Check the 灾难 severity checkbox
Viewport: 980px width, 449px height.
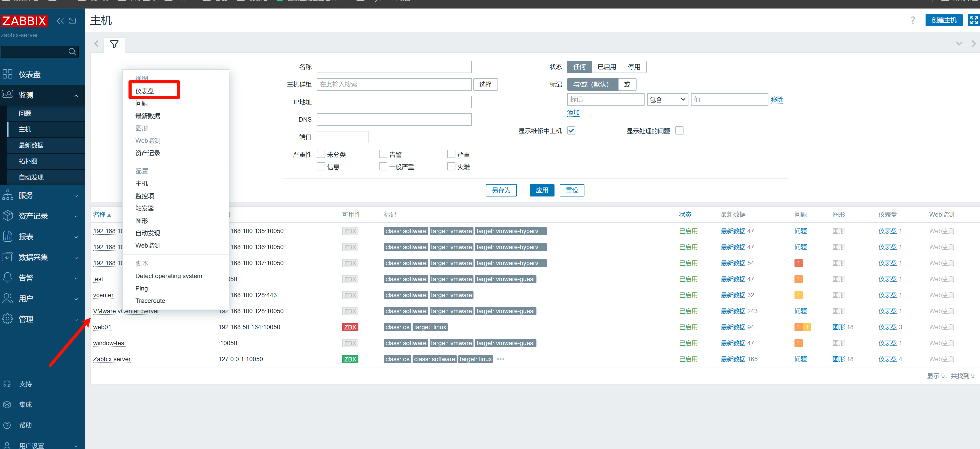point(451,167)
